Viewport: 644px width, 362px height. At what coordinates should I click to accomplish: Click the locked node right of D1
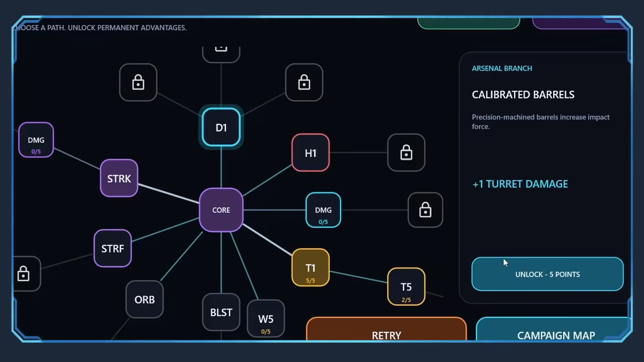[304, 83]
